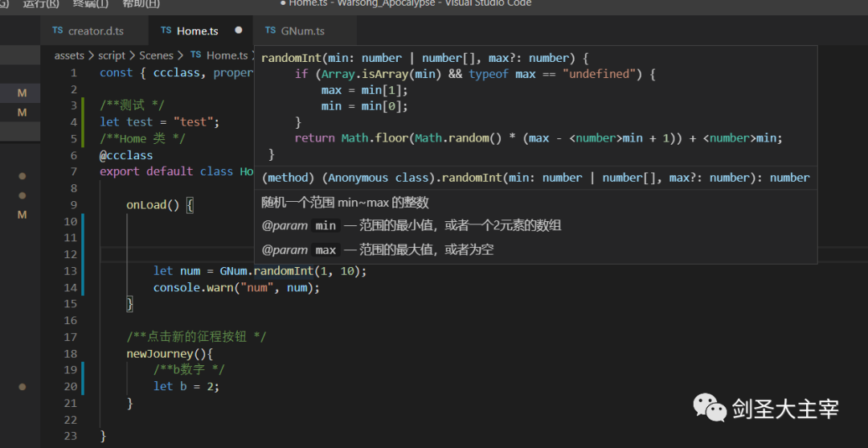The height and width of the screenshot is (448, 868).
Task: Click 'min = min[0];' in the hover popup
Action: tap(364, 106)
